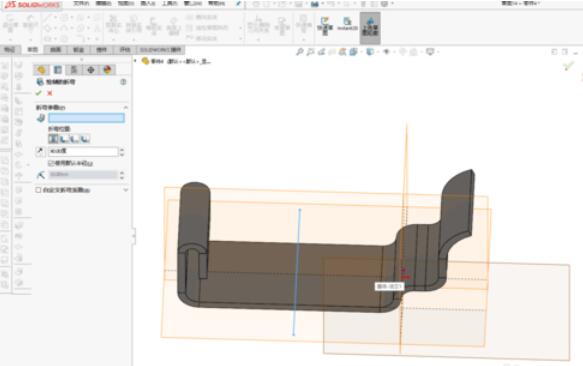Switch to the 钣金 ribbon tab

[x=78, y=49]
